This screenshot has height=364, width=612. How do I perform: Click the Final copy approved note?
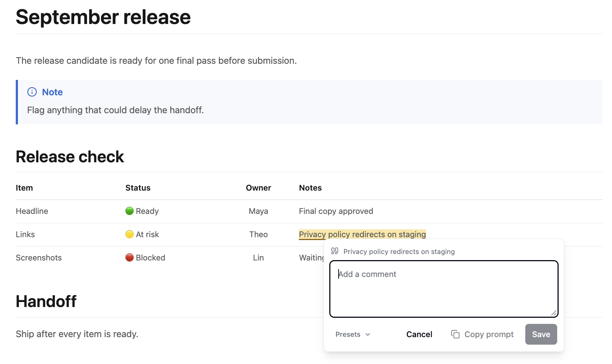click(336, 211)
